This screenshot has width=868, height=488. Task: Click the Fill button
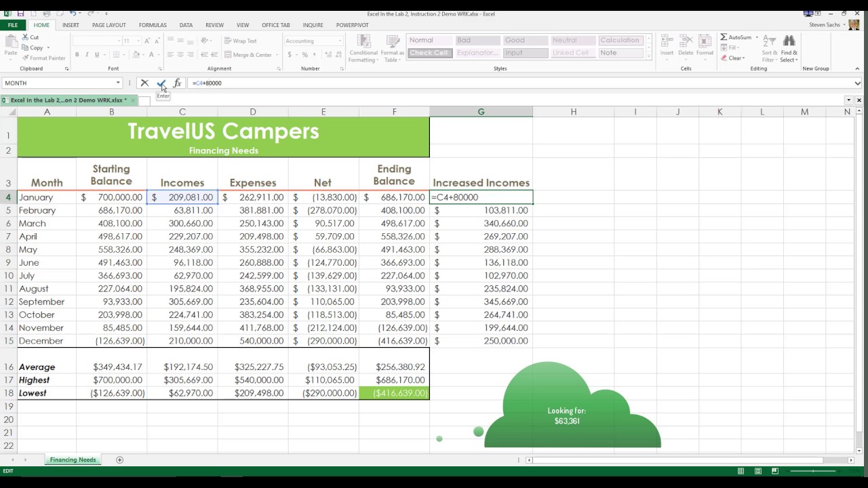click(730, 47)
